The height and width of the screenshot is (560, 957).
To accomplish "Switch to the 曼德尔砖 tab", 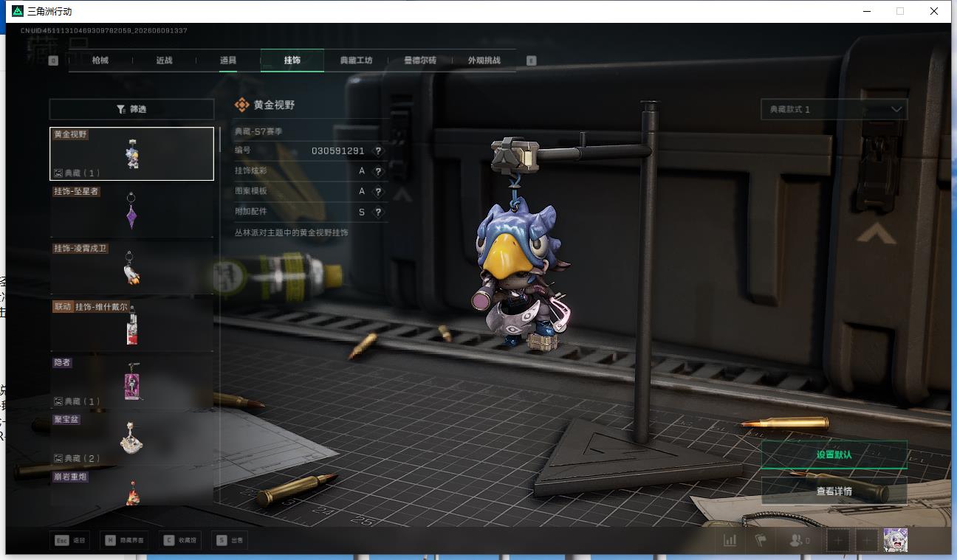I will (x=420, y=61).
